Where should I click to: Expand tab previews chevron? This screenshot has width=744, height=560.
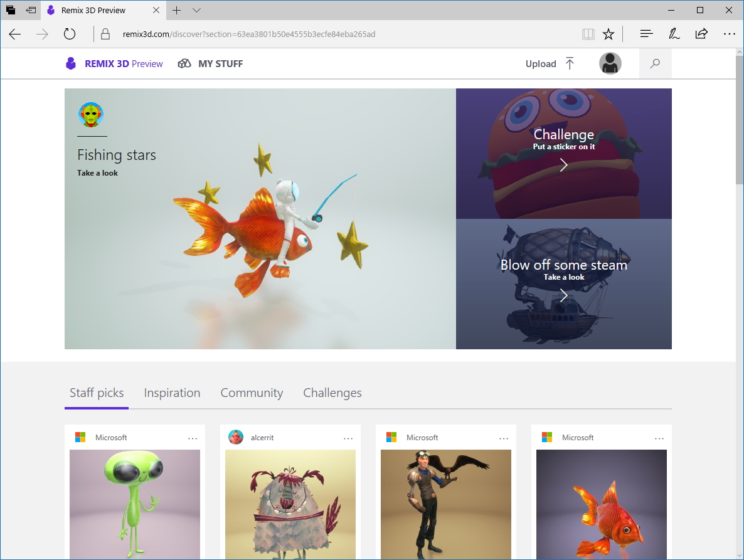tap(196, 11)
